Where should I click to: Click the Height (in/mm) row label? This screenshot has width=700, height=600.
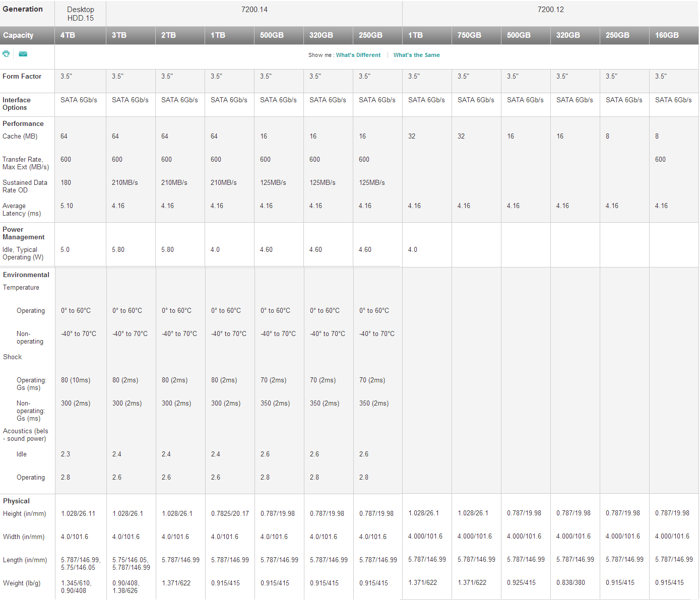pyautogui.click(x=24, y=513)
